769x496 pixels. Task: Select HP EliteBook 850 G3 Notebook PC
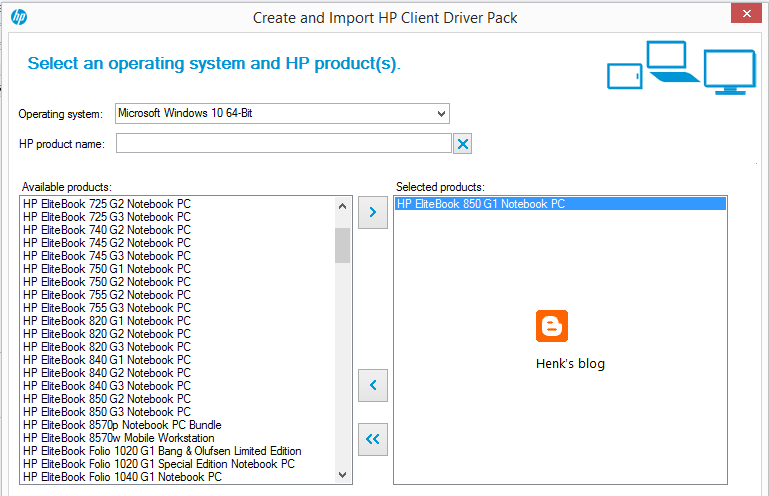[x=107, y=412]
